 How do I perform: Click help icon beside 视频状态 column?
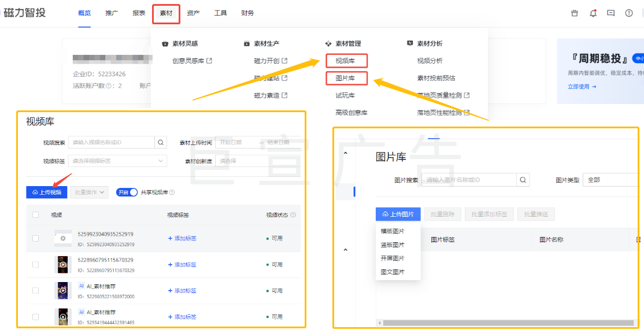293,214
